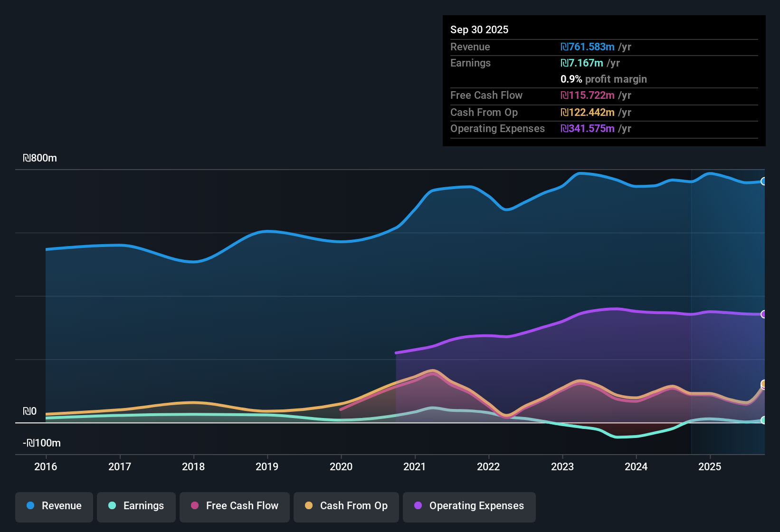Click the Earnings legend dot
This screenshot has height=532, width=780.
point(112,506)
